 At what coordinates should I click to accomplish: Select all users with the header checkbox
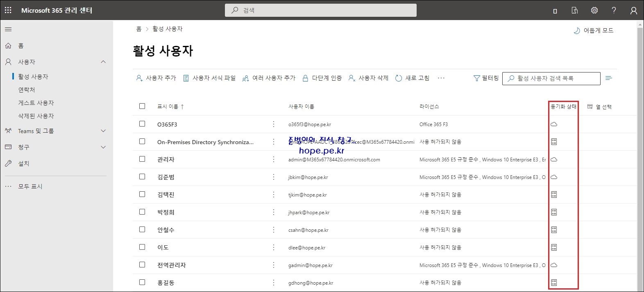tap(142, 106)
